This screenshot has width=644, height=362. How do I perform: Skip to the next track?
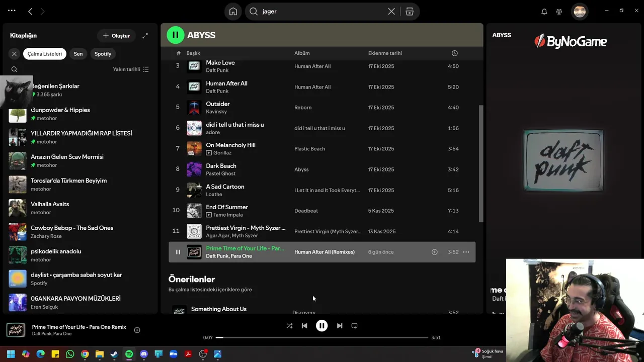click(340, 326)
